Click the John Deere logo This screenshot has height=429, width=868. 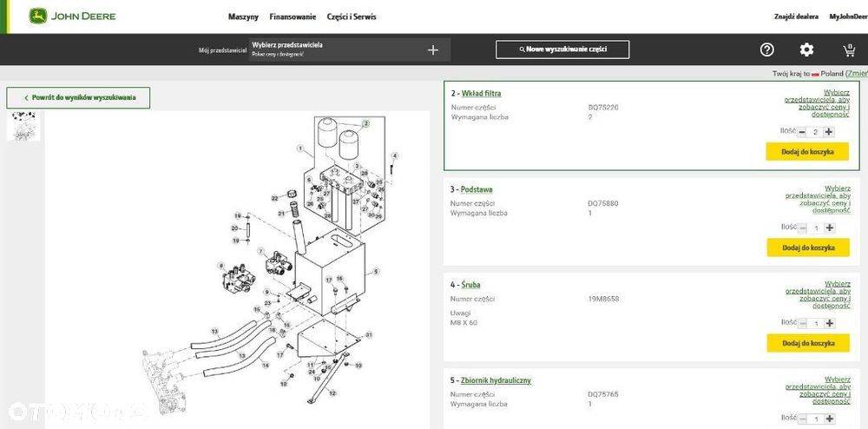click(73, 16)
